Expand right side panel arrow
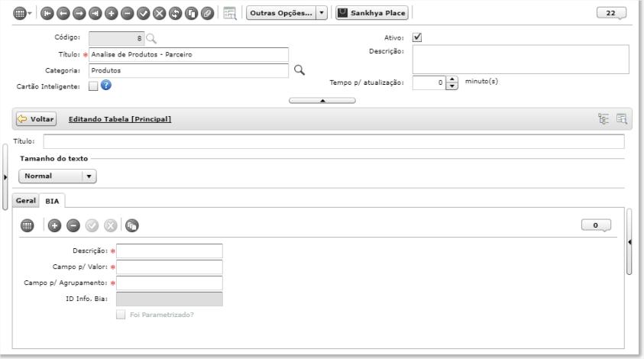The height and width of the screenshot is (359, 644). 629,242
